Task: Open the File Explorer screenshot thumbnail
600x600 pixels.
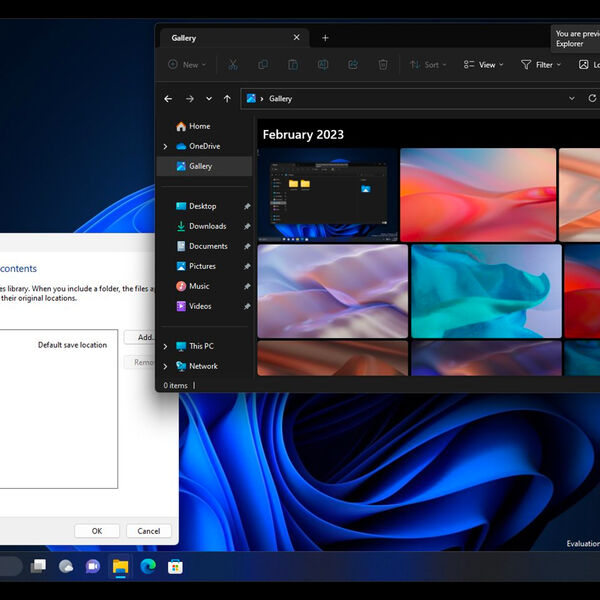Action: (x=326, y=195)
